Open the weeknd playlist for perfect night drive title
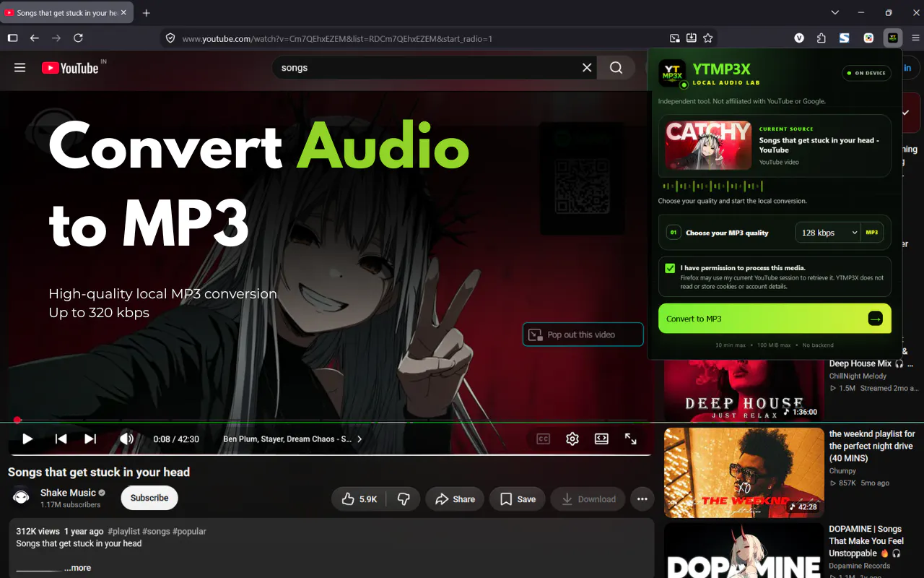Screen dimensions: 924x578 pos(872,446)
